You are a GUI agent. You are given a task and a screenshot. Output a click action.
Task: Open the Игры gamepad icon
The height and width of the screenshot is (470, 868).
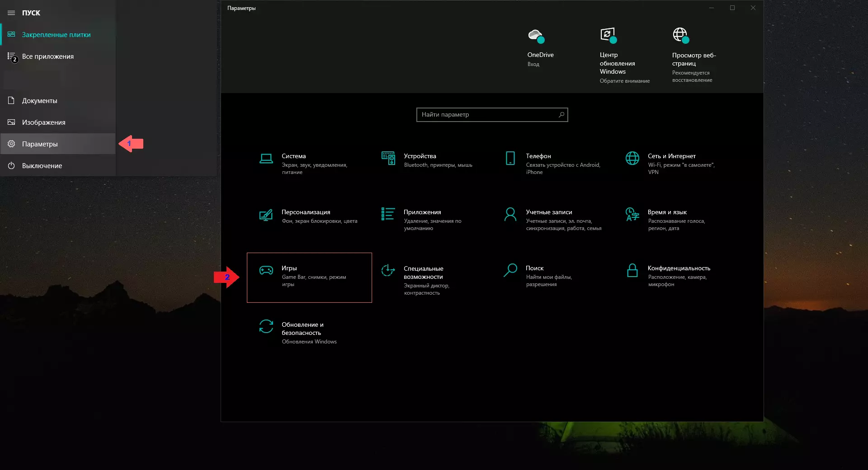click(266, 270)
